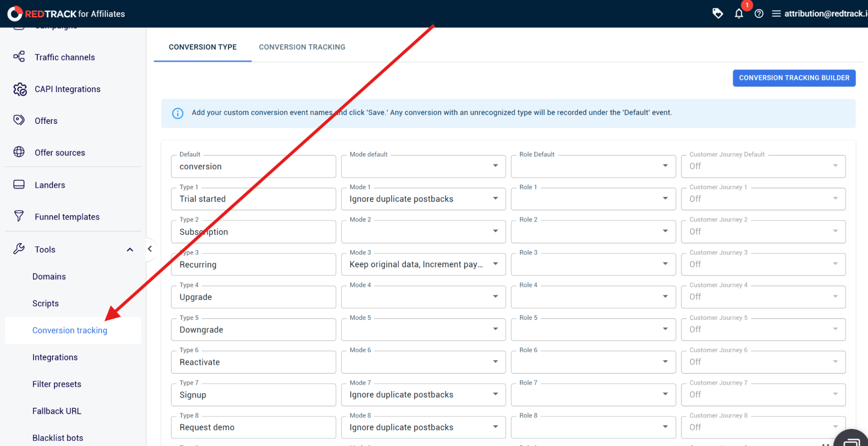Click the Type 3 Recurring field
The width and height of the screenshot is (868, 446).
254,264
